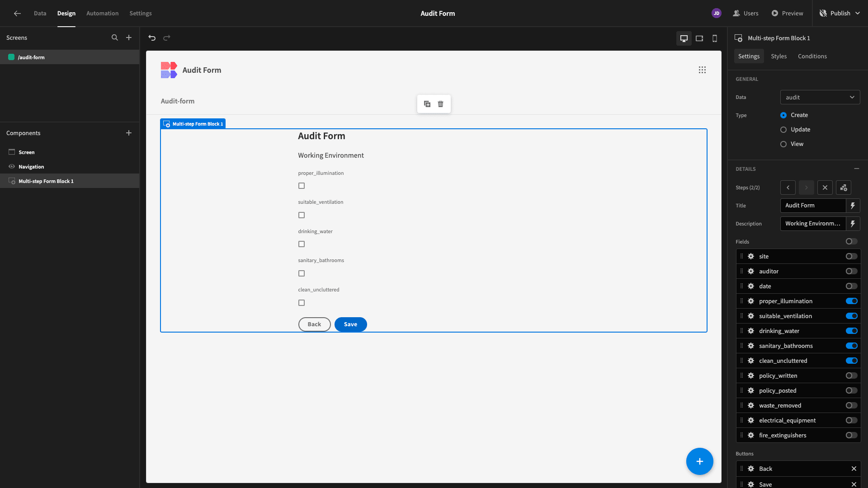Click the lightning bolt icon next to Title
This screenshot has height=488, width=868.
(853, 206)
